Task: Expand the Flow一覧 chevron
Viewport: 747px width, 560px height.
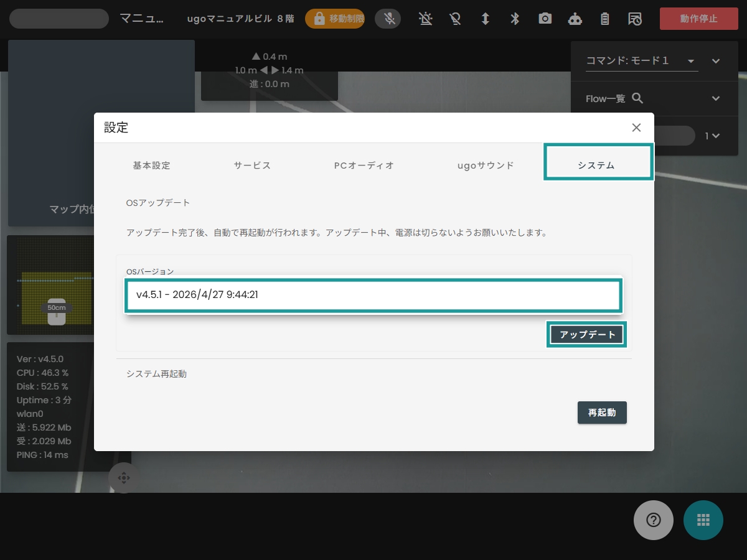Action: (716, 98)
